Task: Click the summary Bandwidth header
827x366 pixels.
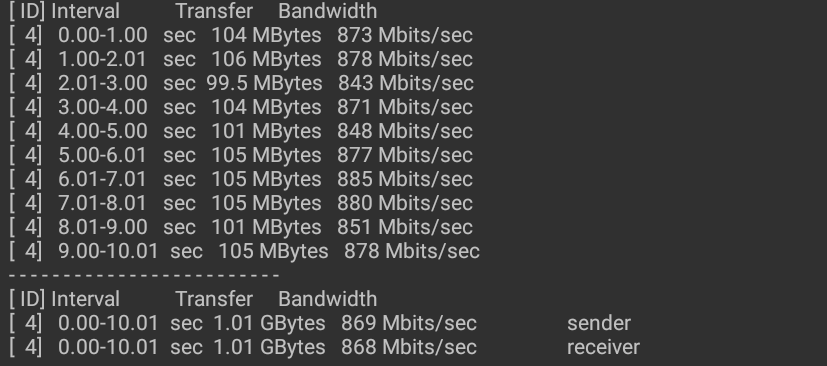Action: [x=328, y=299]
